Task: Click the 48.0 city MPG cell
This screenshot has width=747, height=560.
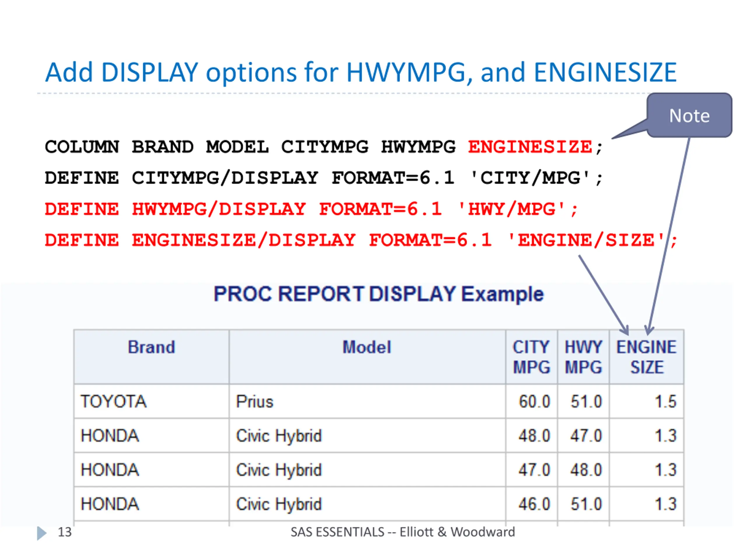Action: pyautogui.click(x=532, y=435)
